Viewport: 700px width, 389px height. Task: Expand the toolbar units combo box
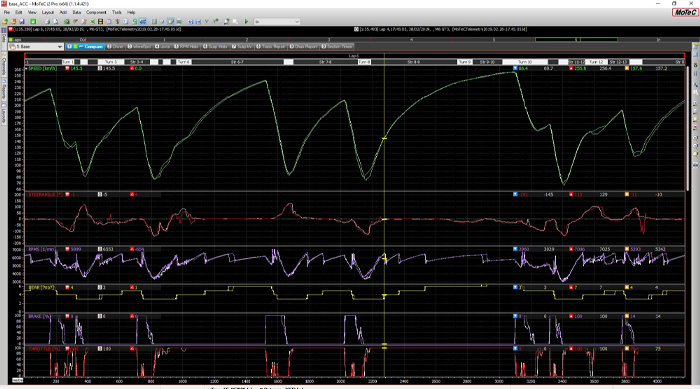tap(277, 21)
